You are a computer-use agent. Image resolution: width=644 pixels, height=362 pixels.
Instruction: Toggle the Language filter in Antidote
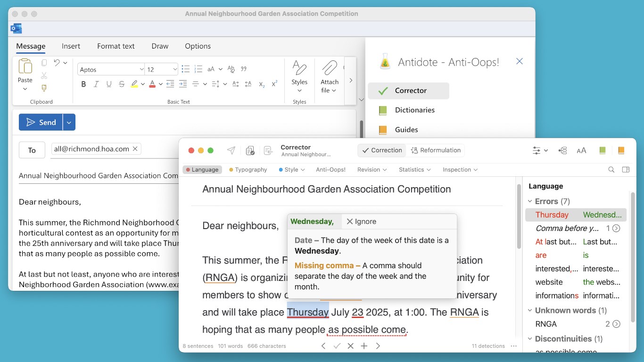coord(202,170)
